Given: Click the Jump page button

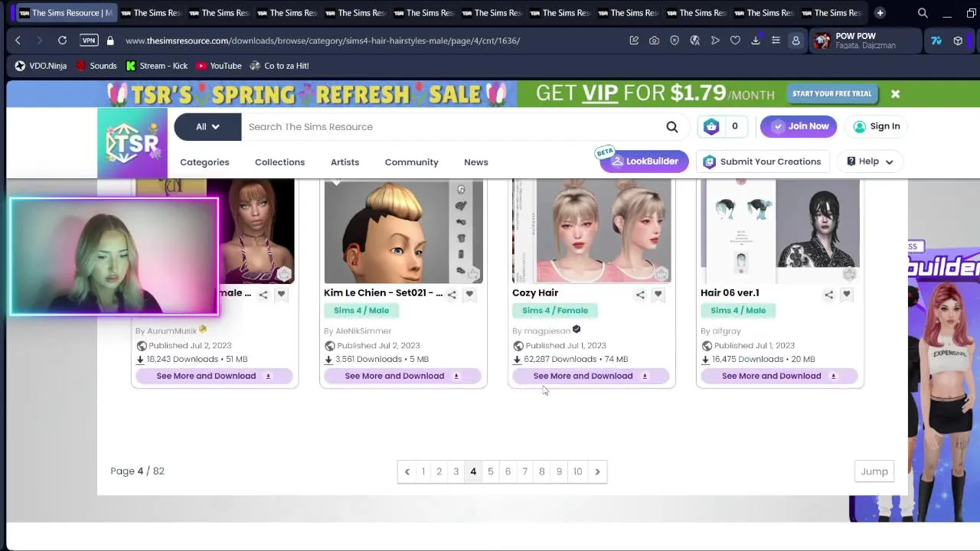Looking at the screenshot, I should point(874,471).
